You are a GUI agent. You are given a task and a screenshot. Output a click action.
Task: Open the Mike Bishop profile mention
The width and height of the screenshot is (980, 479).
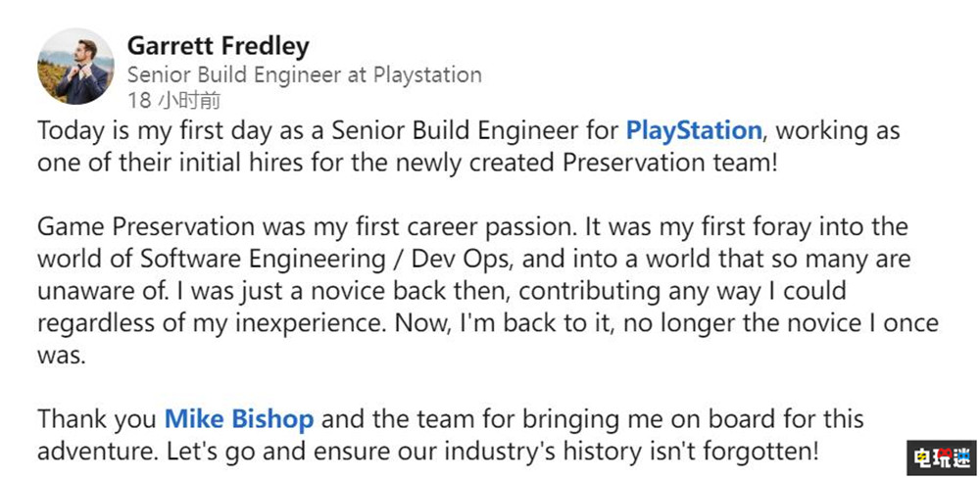239,420
